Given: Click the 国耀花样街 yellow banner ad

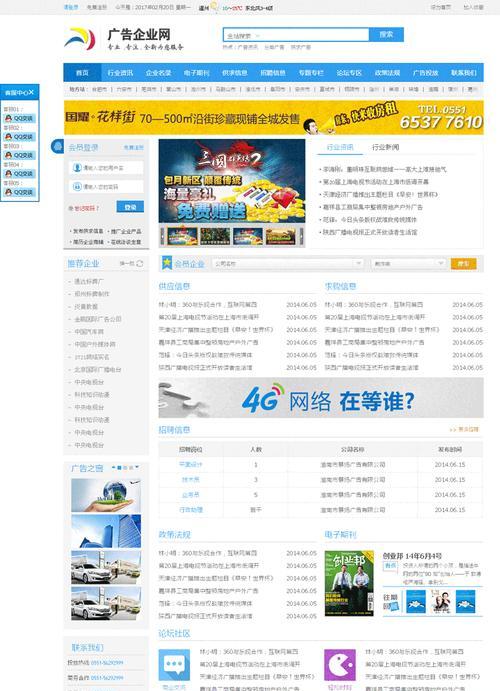Looking at the screenshot, I should [x=274, y=117].
